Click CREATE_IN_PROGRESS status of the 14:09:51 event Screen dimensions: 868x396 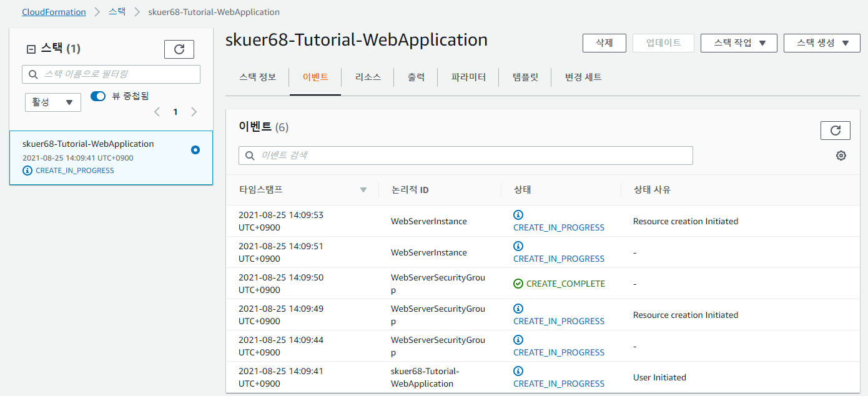pos(559,259)
